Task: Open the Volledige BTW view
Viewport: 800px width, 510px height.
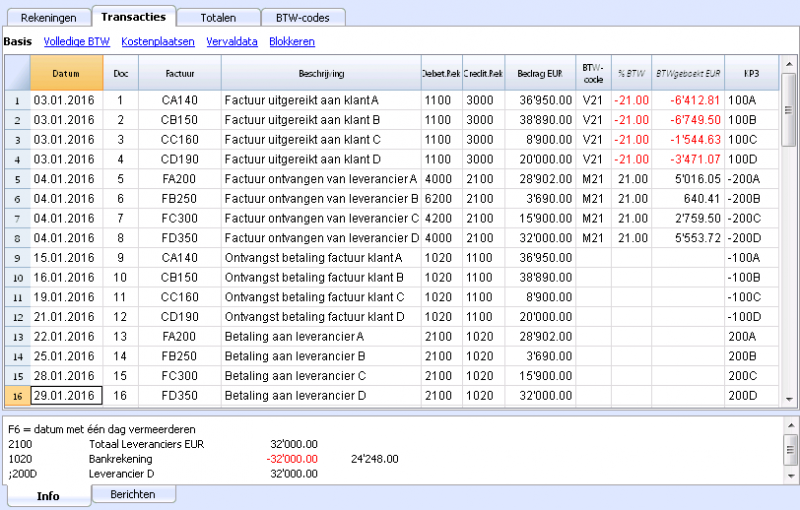Action: coord(77,41)
